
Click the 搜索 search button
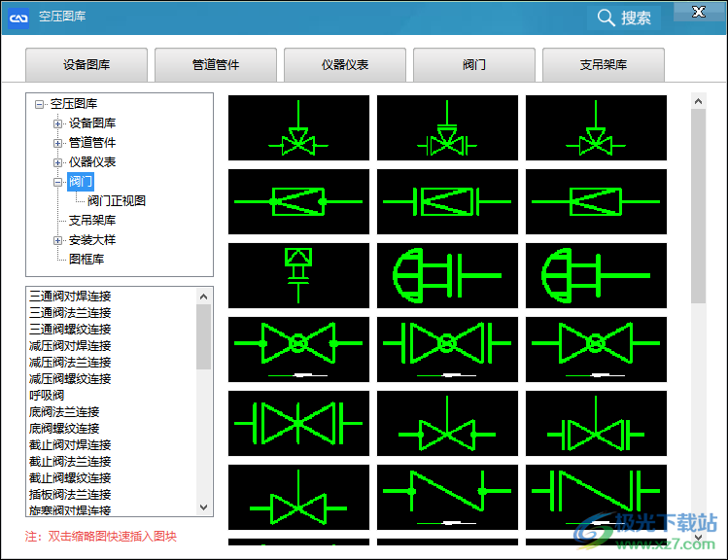point(624,17)
